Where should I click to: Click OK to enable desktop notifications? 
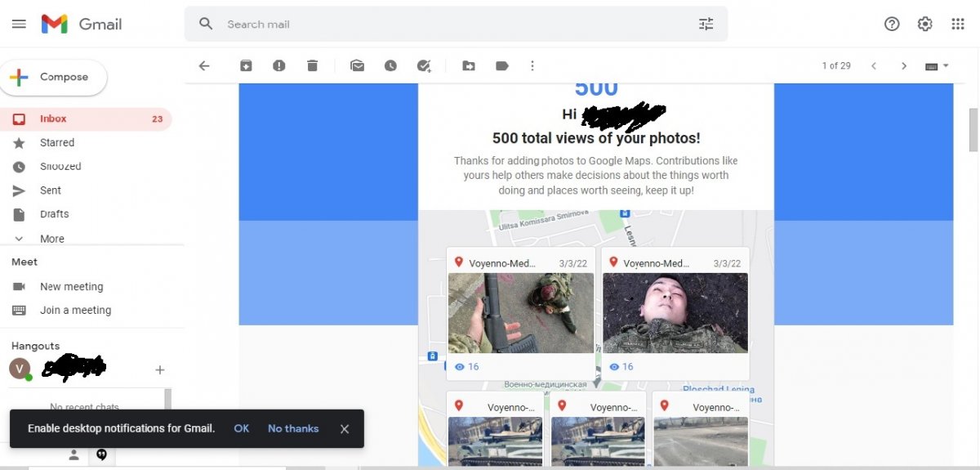[x=241, y=428]
